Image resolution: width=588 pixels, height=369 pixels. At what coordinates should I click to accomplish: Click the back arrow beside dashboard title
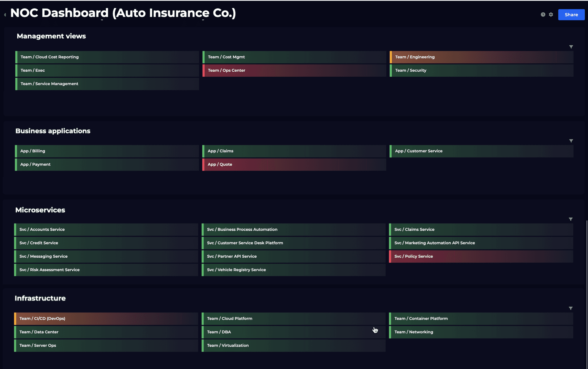click(x=5, y=14)
